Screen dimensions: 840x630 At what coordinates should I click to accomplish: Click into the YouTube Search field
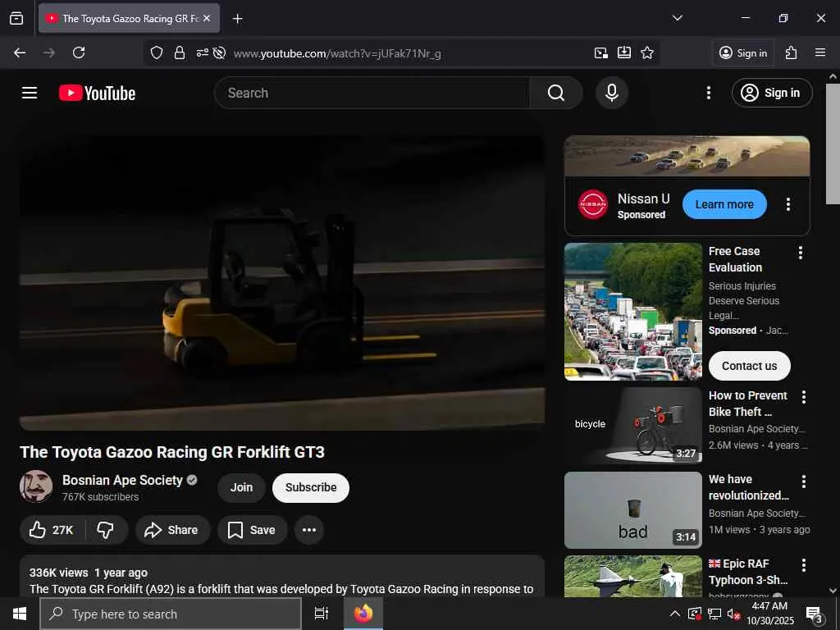pos(372,93)
